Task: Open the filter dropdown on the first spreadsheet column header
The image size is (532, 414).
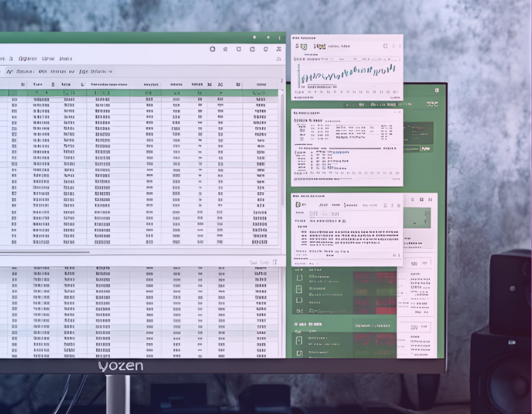Action: [23, 85]
